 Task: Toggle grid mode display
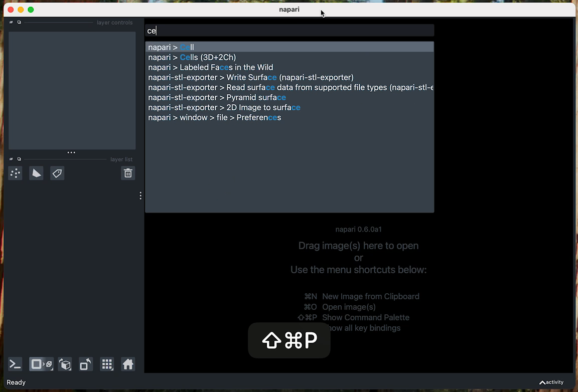[x=107, y=364]
